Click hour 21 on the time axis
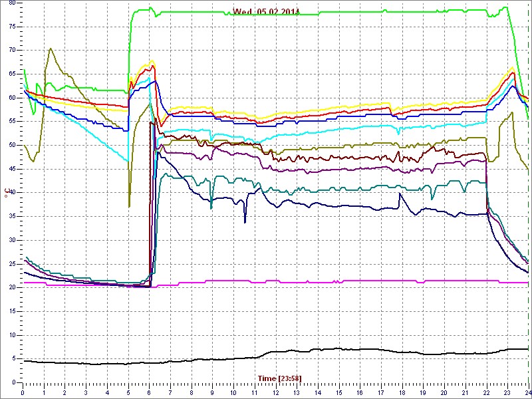Screen dimensions: 532x399 click(x=466, y=392)
